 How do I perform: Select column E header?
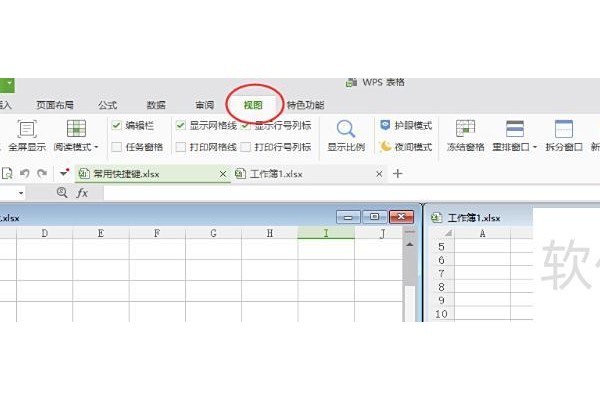tap(101, 233)
